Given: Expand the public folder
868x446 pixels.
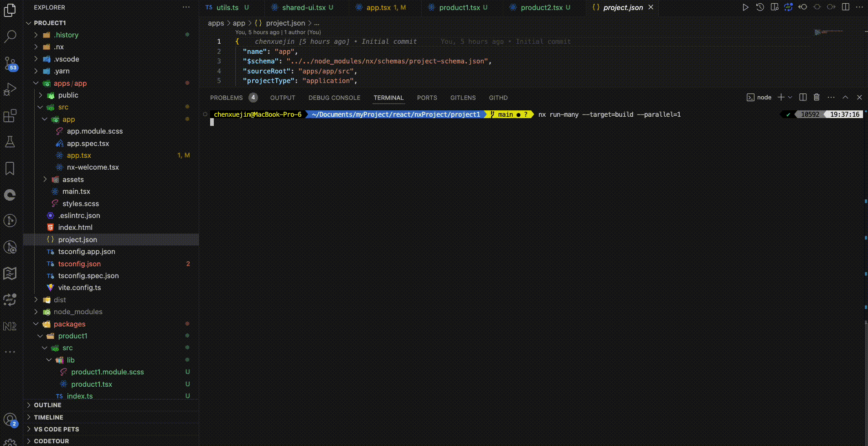Looking at the screenshot, I should point(111,95).
